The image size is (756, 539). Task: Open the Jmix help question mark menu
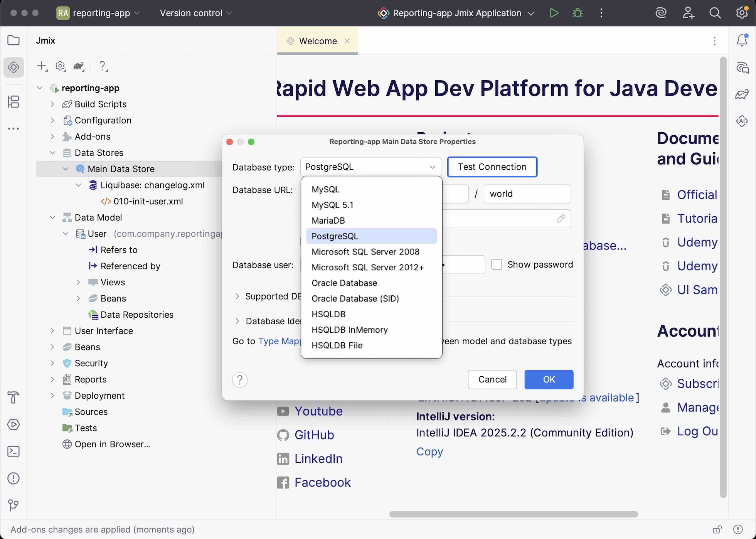point(103,66)
